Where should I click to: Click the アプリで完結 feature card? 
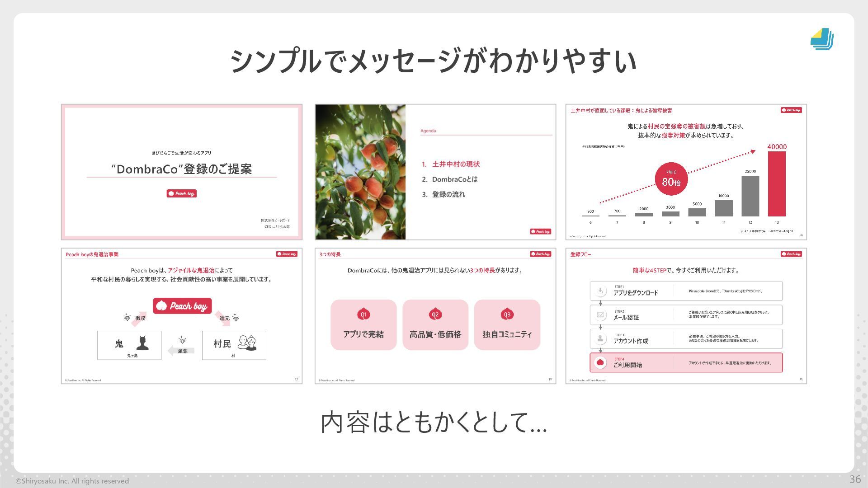tap(363, 324)
